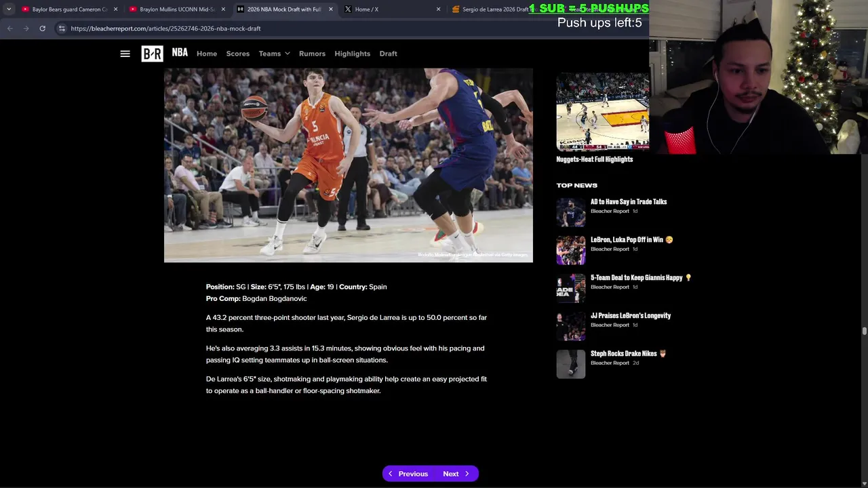Open the hamburger menu icon
The width and height of the screenshot is (868, 488).
click(125, 54)
